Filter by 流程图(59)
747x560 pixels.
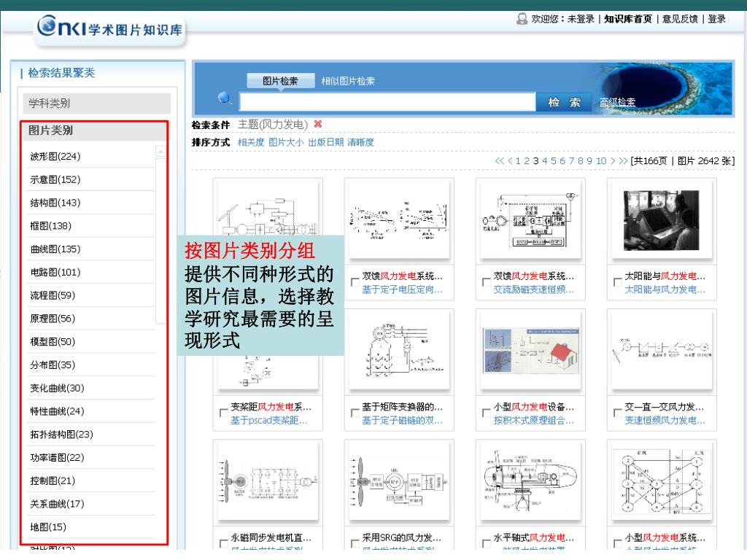53,296
